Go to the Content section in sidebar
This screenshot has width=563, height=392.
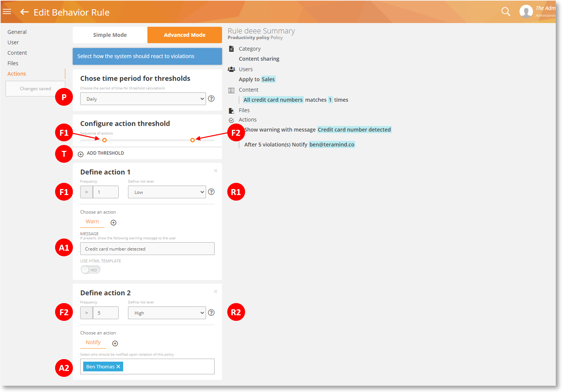coord(17,53)
